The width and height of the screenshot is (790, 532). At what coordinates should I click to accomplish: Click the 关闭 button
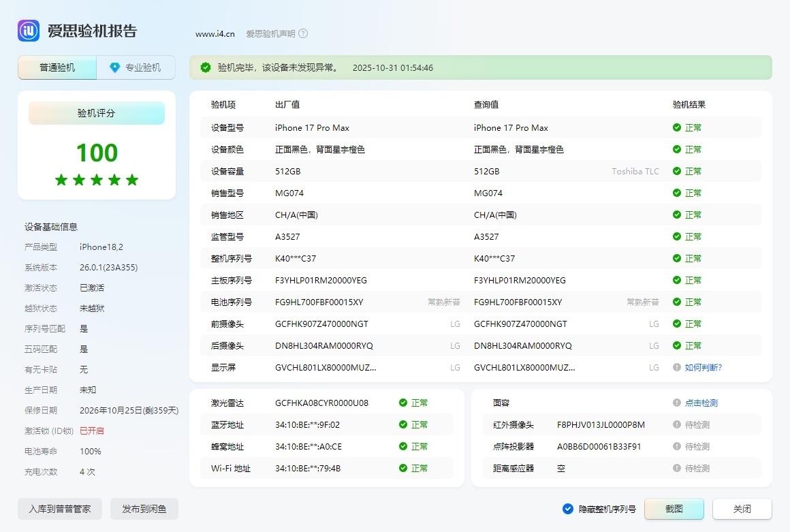click(742, 509)
